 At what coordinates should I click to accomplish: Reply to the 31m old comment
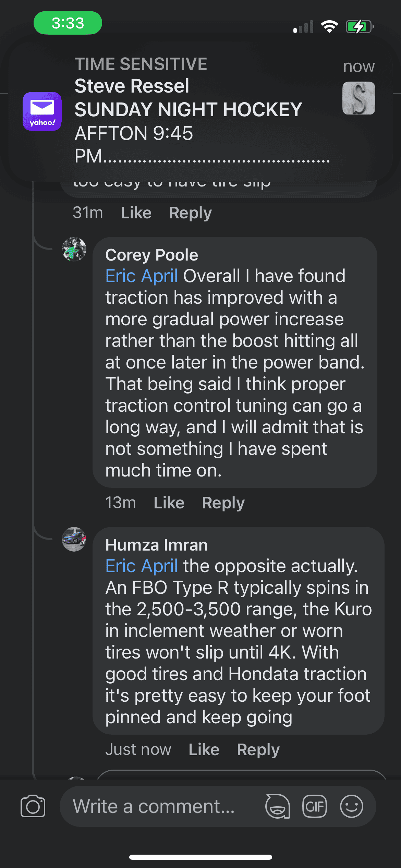click(x=190, y=213)
